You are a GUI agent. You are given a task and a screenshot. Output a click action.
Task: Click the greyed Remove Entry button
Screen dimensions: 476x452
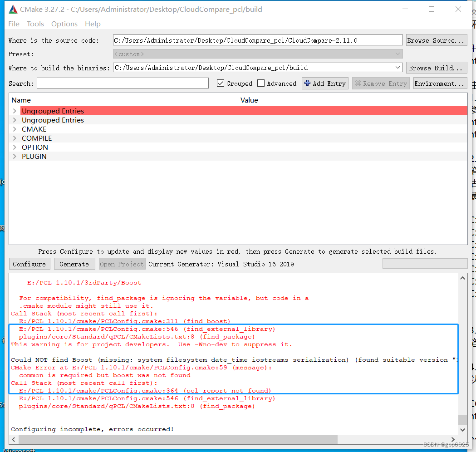[x=381, y=83]
